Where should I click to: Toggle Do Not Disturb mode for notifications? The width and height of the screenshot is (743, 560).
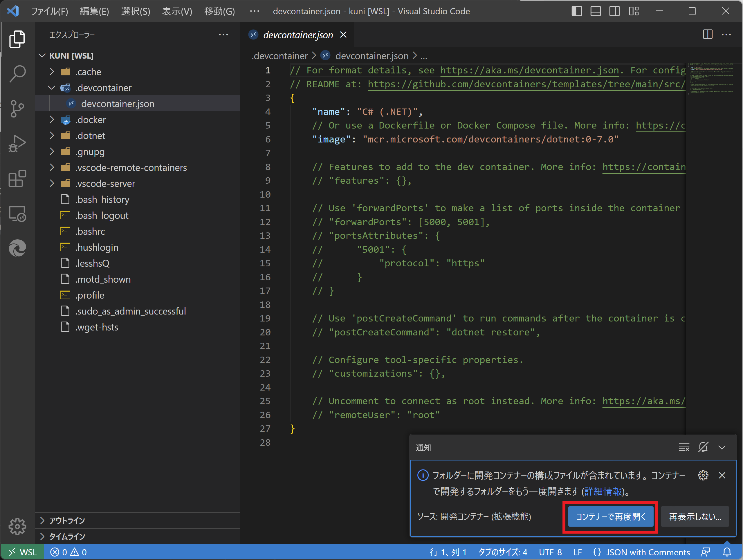(703, 447)
